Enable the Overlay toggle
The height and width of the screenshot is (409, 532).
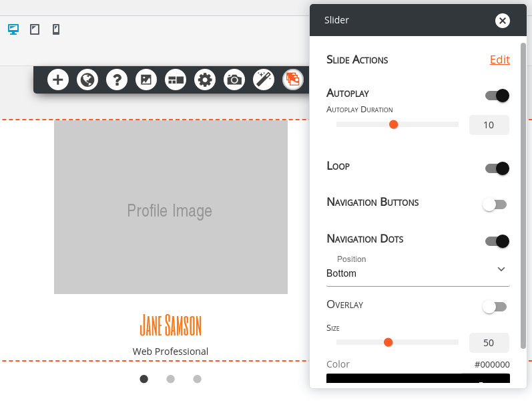(495, 307)
